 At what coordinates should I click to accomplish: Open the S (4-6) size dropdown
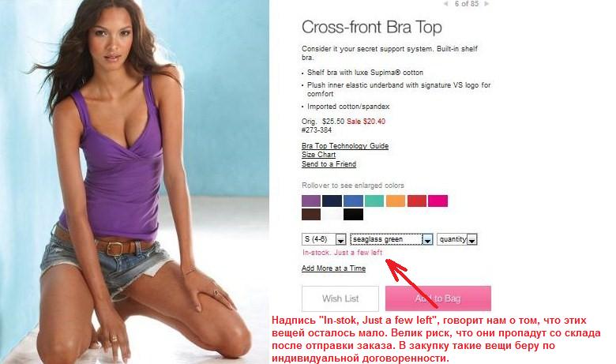324,239
